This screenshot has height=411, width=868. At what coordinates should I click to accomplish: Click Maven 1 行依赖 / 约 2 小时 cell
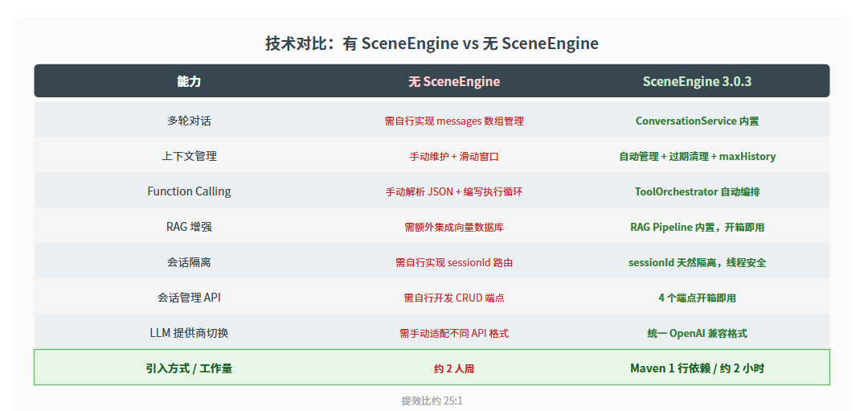[x=697, y=368]
